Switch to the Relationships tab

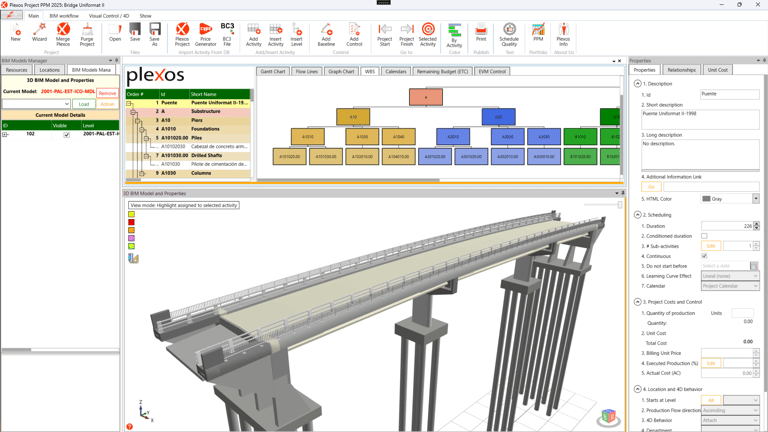click(x=681, y=70)
